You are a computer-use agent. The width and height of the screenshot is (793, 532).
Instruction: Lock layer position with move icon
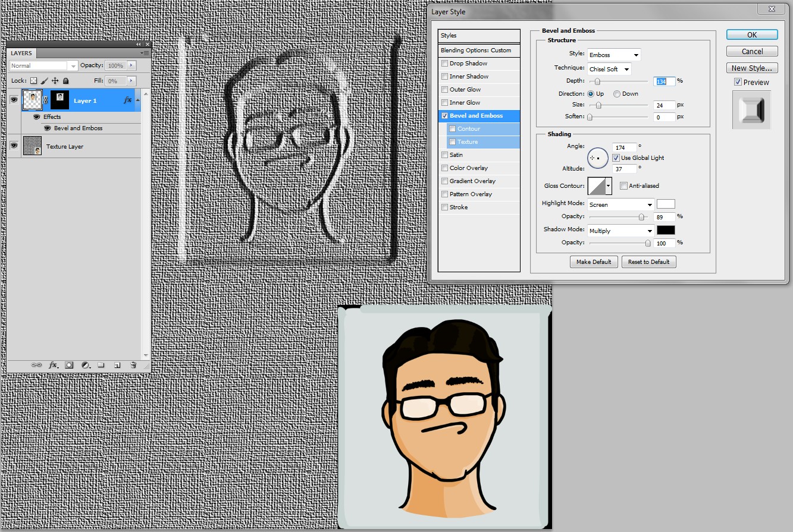pos(55,81)
